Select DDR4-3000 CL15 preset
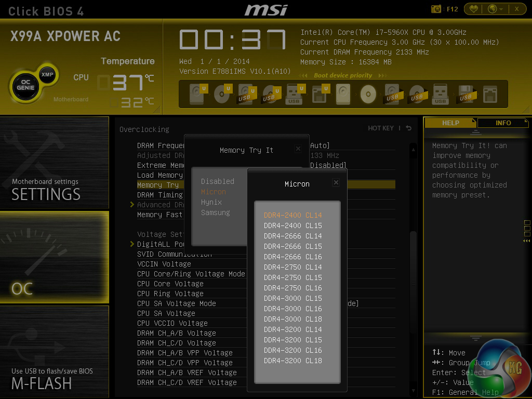The height and width of the screenshot is (399, 532). (x=293, y=298)
